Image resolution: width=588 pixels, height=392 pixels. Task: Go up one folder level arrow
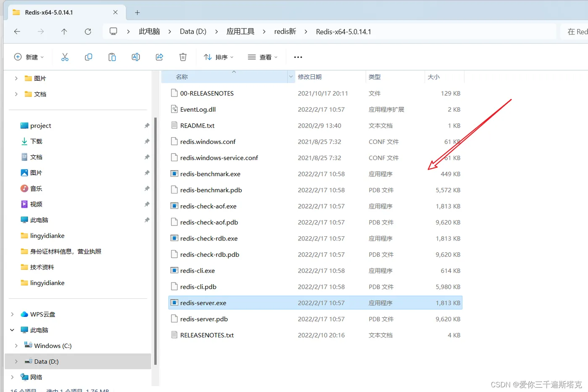(64, 31)
